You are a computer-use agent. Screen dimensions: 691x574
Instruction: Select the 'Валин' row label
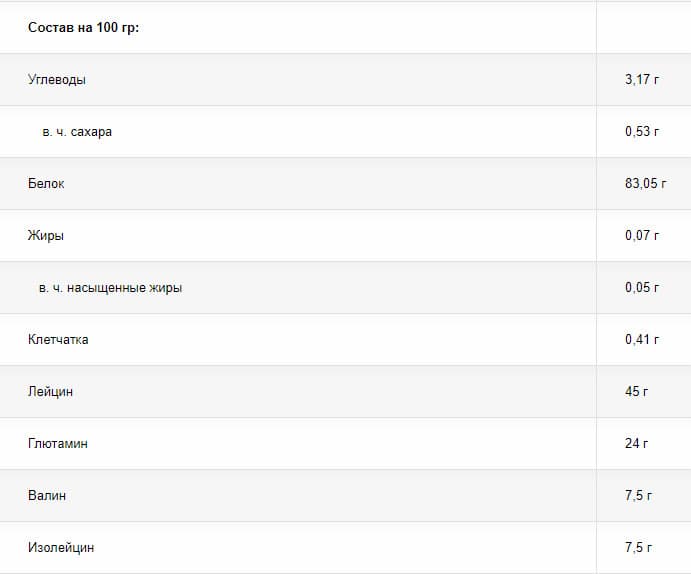click(47, 496)
